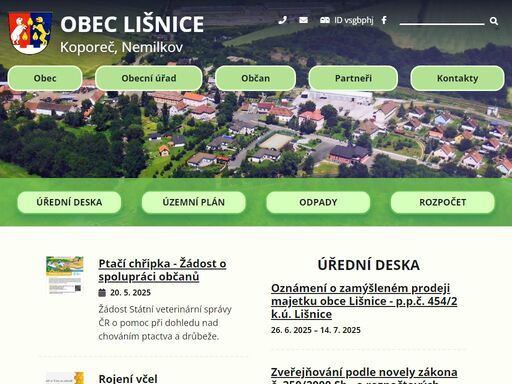Open the ROZPOČET button
The width and height of the screenshot is (512, 384).
coord(443,202)
